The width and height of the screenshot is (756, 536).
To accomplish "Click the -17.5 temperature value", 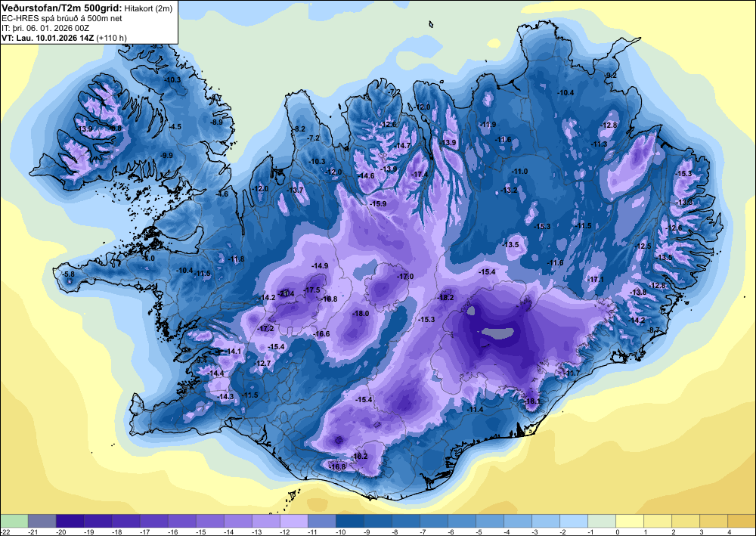I will coord(312,290).
